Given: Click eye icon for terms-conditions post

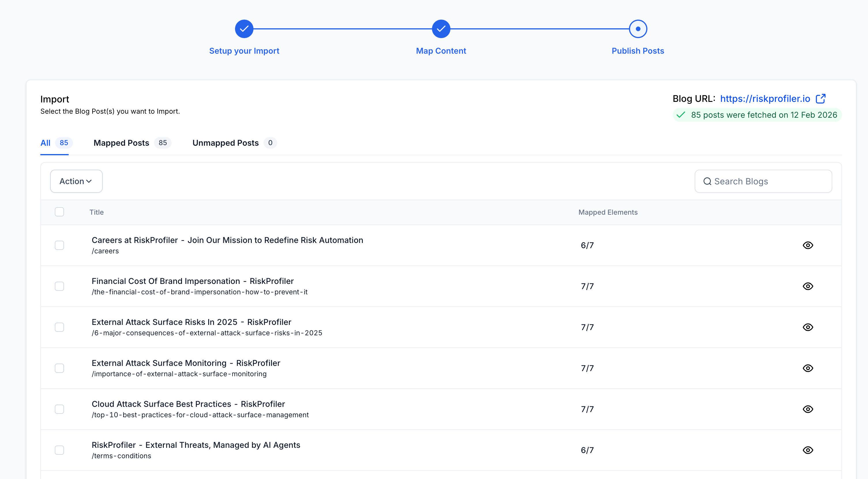Looking at the screenshot, I should click(x=808, y=450).
